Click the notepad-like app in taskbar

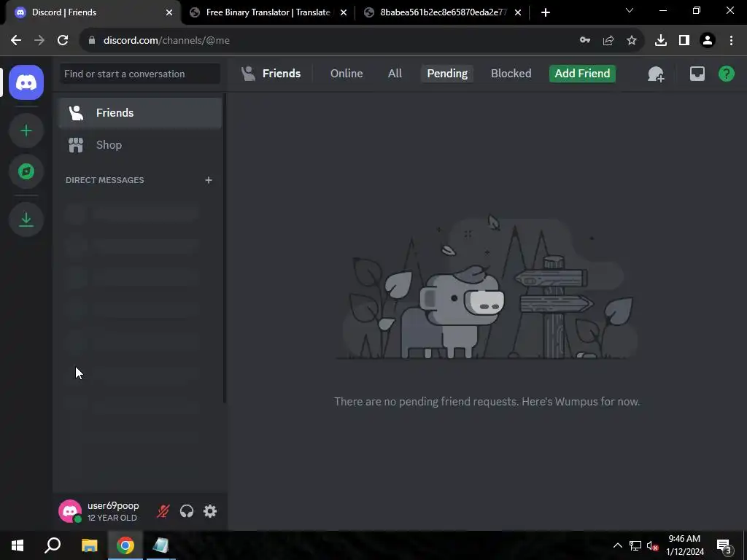161,545
